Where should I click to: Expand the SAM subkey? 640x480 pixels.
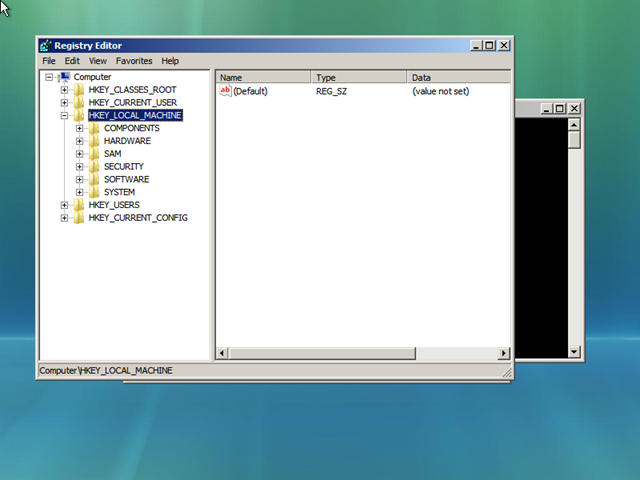[x=80, y=153]
